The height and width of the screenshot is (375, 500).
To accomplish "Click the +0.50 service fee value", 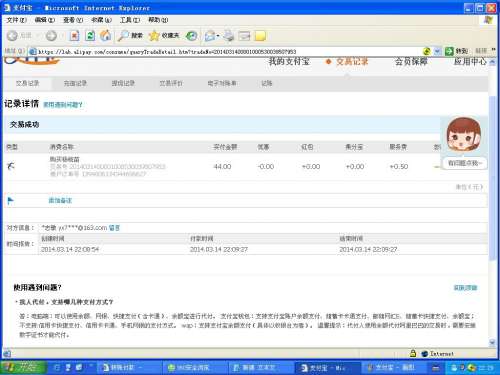I will pyautogui.click(x=399, y=166).
